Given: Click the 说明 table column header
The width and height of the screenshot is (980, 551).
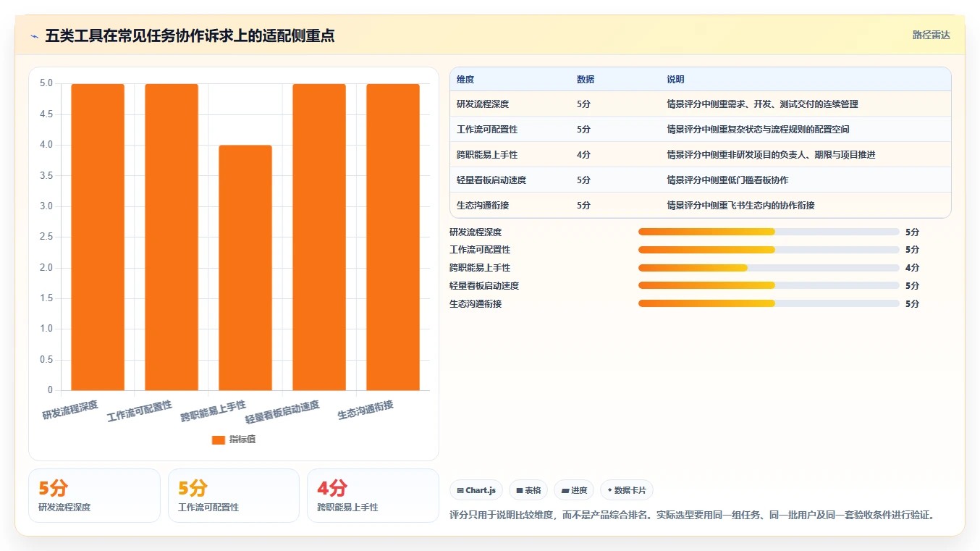Looking at the screenshot, I should pyautogui.click(x=675, y=80).
